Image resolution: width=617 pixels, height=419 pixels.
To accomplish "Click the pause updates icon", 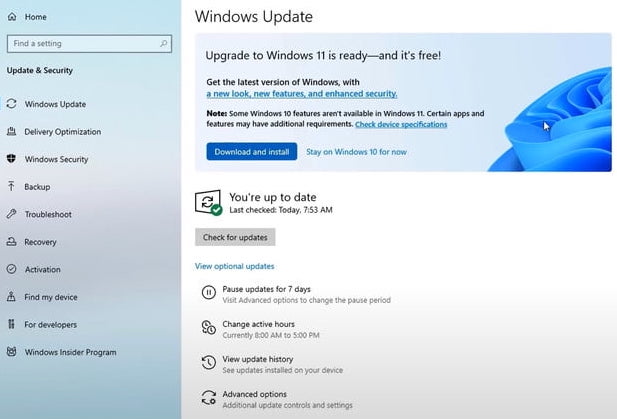I will pos(208,293).
